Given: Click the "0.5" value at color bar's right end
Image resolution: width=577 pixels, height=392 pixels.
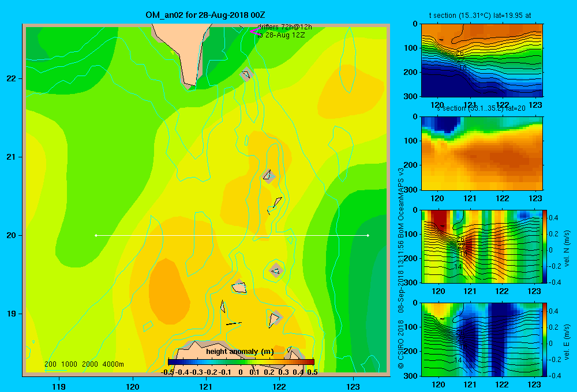Looking at the screenshot, I should click(312, 372).
